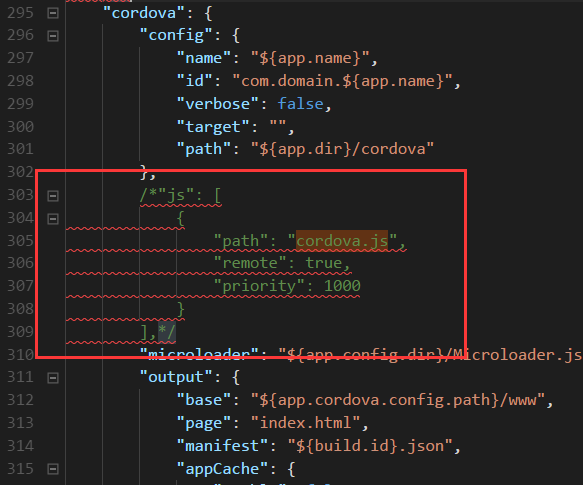Click line number 306 in the gutter
The height and width of the screenshot is (485, 583).
click(x=20, y=263)
